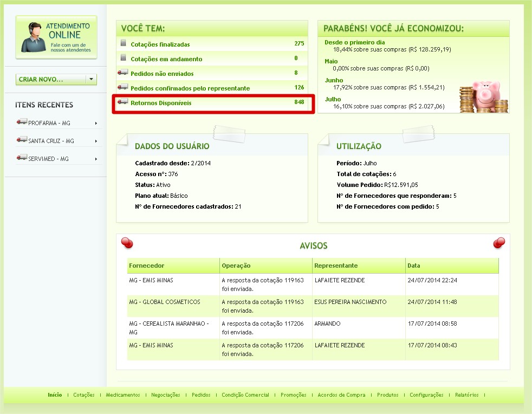The image size is (532, 414).
Task: Click the truck icon beside SERVIMED - MG
Action: pyautogui.click(x=22, y=158)
